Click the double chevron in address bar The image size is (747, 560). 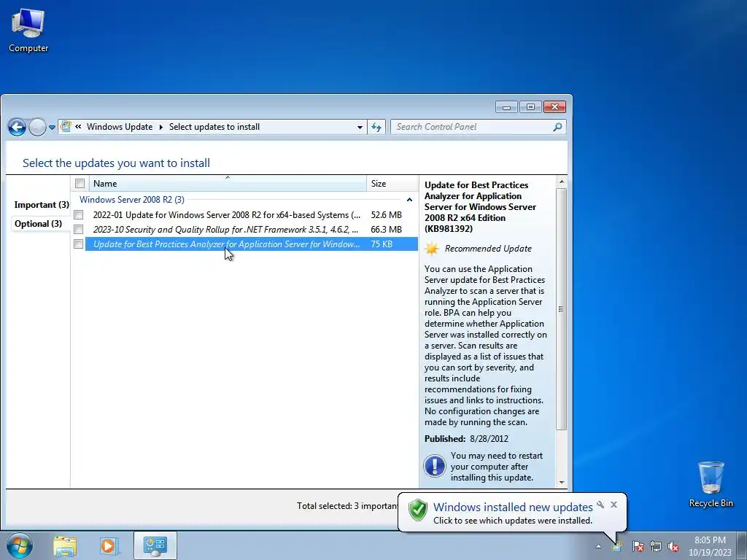coord(78,127)
